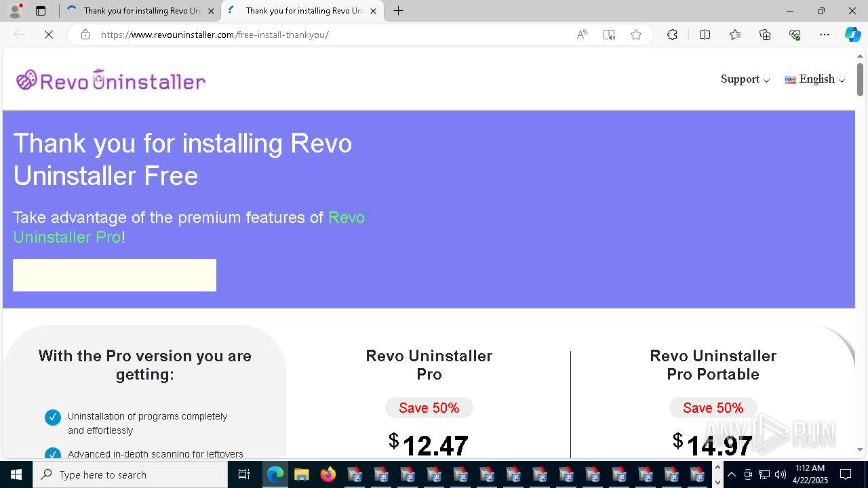The image size is (868, 488).
Task: Click the $12.47 price
Action: click(x=429, y=445)
